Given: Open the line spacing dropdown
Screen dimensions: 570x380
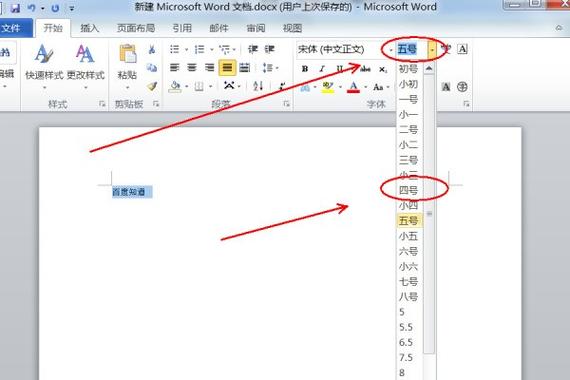Looking at the screenshot, I should 270,68.
